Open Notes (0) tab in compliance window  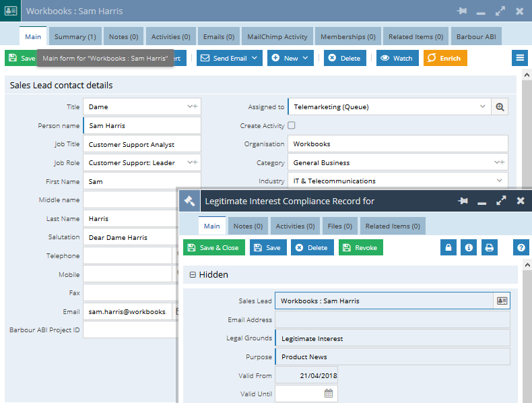click(248, 226)
